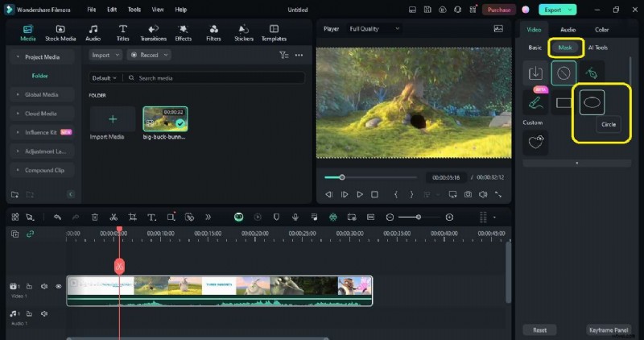Expand the Global Media section
Screen dimensions: 644x340
[x=41, y=94]
